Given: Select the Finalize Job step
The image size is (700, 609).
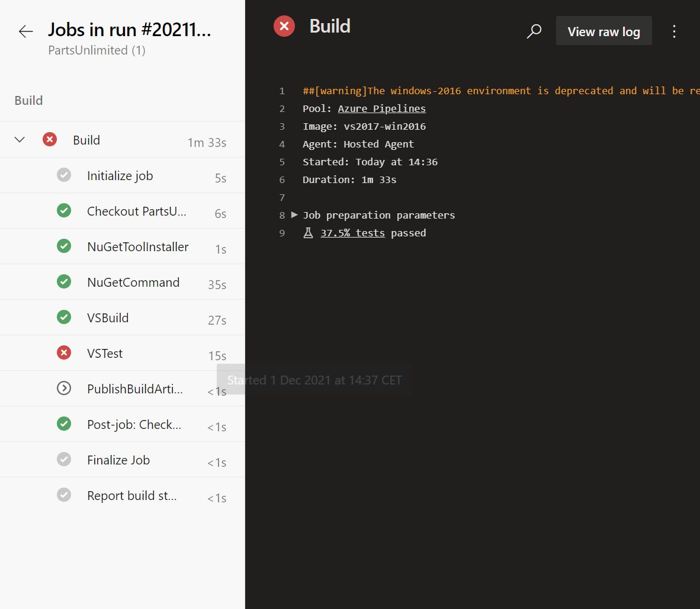Looking at the screenshot, I should (123, 460).
